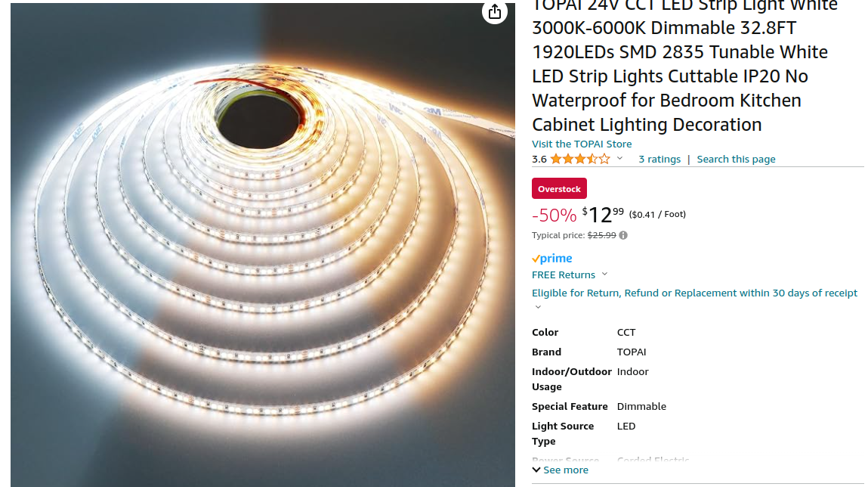Click the struck-through $25.99 typical price

pos(602,235)
